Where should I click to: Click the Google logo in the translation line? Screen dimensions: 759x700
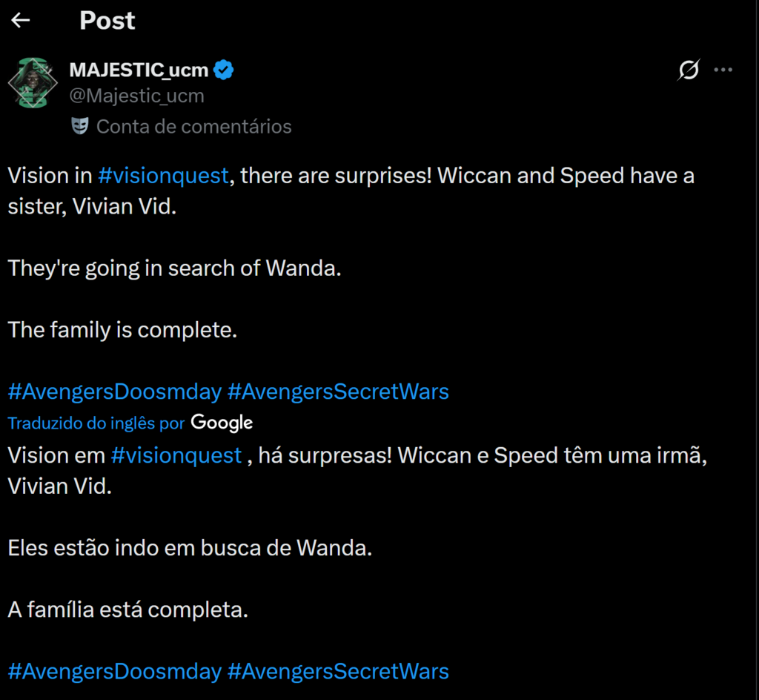222,423
